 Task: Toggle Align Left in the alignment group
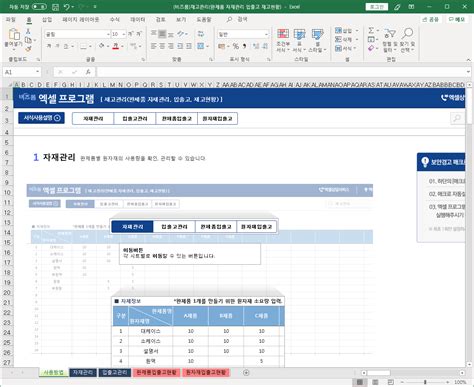(x=154, y=46)
